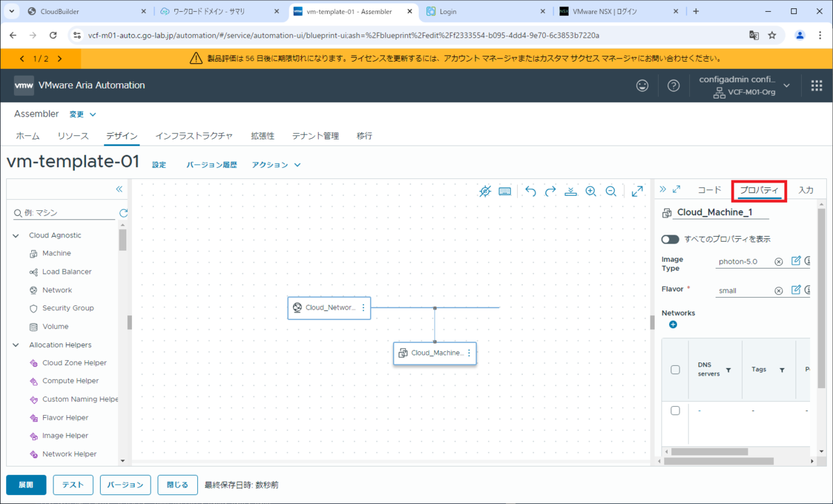Enable the show all properties toggle
This screenshot has height=504, width=833.
point(670,239)
